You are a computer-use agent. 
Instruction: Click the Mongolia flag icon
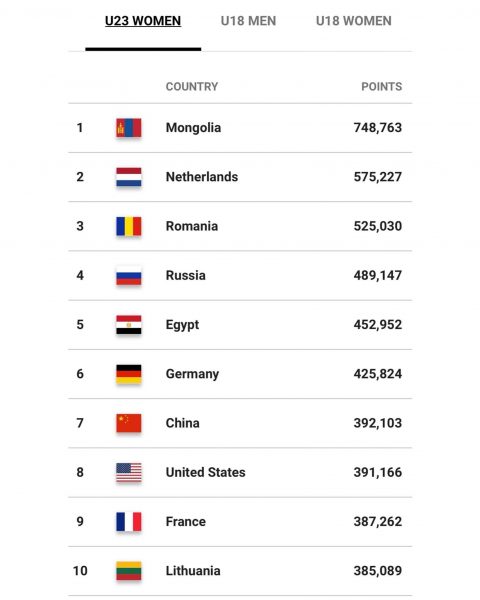[129, 128]
